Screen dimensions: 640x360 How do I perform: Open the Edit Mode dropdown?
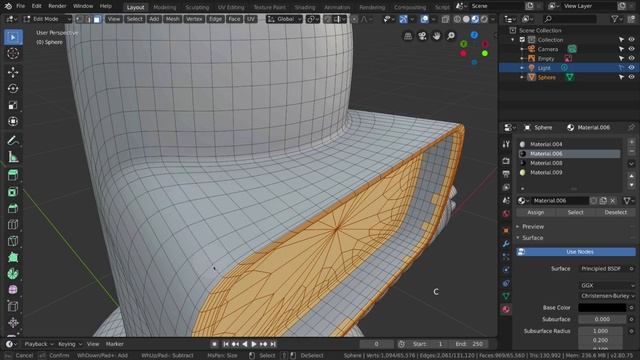click(47, 19)
